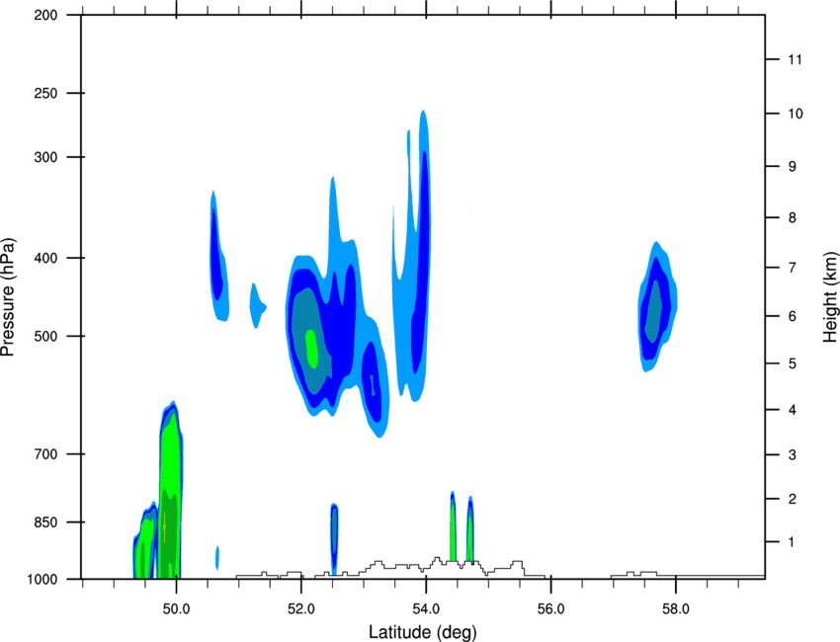Click the 52.0 latitude tick label
Screen dimensions: 840x642
pos(301,609)
